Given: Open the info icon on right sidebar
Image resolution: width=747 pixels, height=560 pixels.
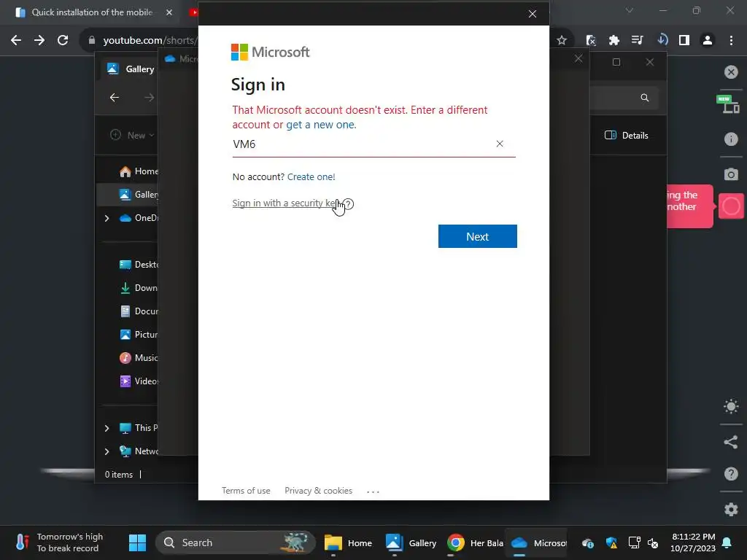Looking at the screenshot, I should click(731, 139).
